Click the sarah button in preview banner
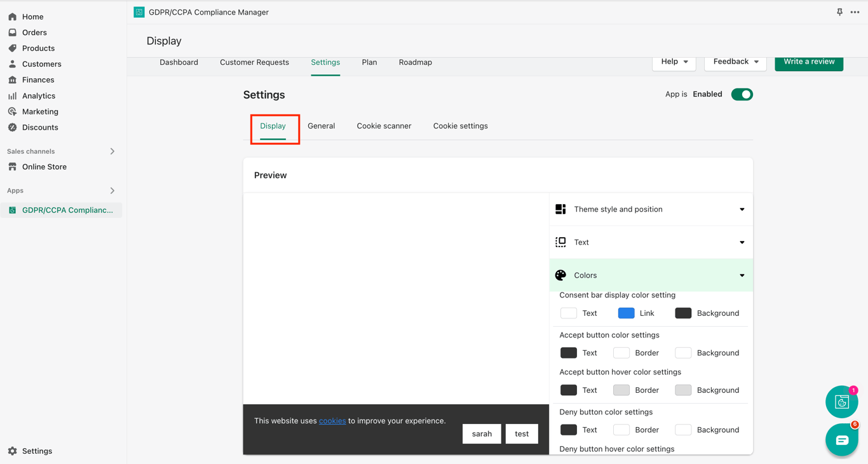Image resolution: width=868 pixels, height=464 pixels. [482, 433]
